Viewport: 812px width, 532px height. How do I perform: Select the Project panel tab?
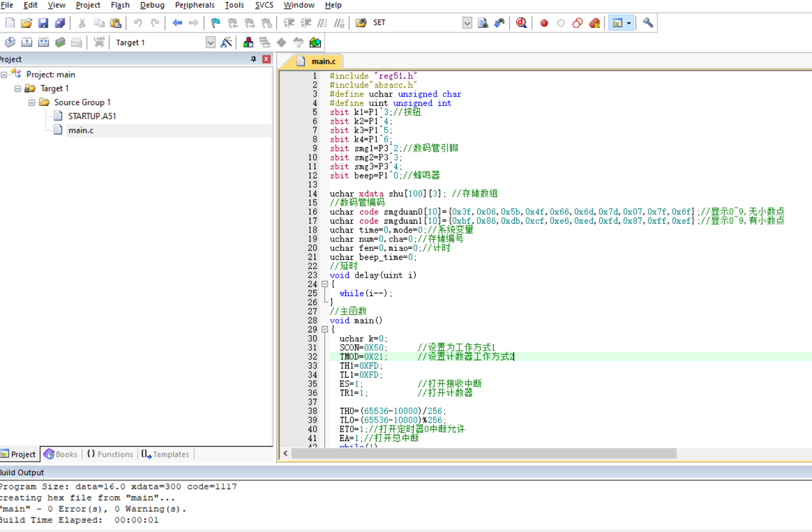(19, 454)
